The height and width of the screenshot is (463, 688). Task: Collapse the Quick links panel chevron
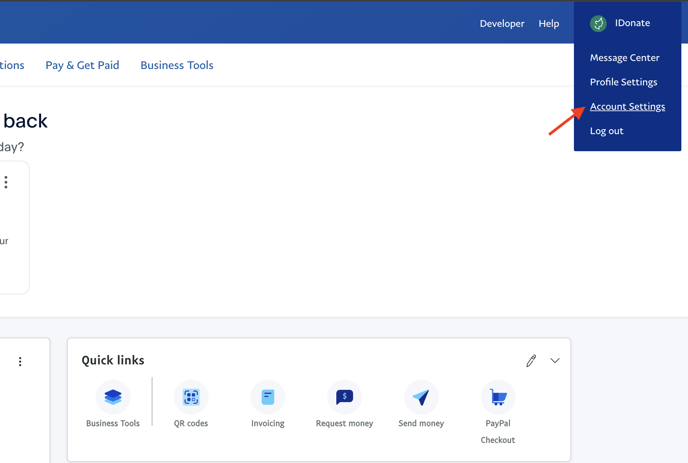(555, 361)
